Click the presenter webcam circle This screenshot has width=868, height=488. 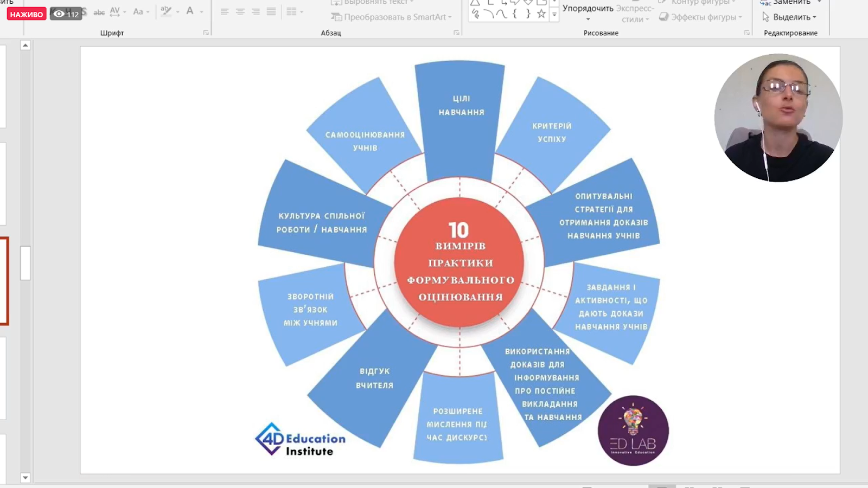[778, 118]
